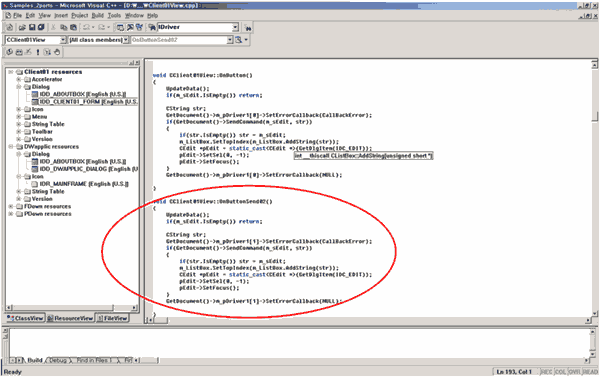Expand the Toolbar folder node

pos(18,131)
